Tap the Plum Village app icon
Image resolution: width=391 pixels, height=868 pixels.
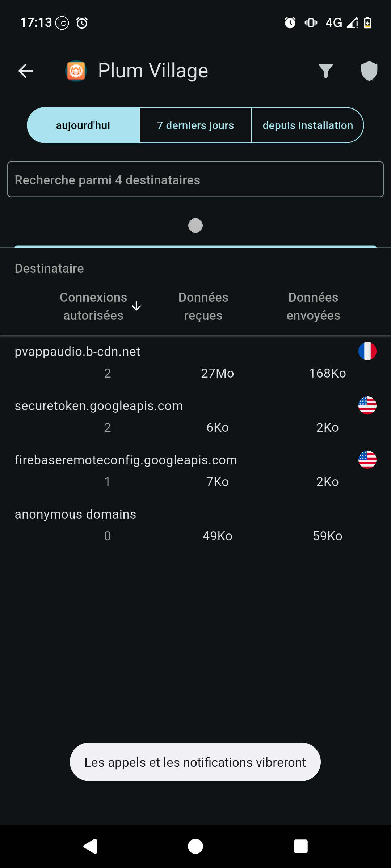click(x=76, y=71)
